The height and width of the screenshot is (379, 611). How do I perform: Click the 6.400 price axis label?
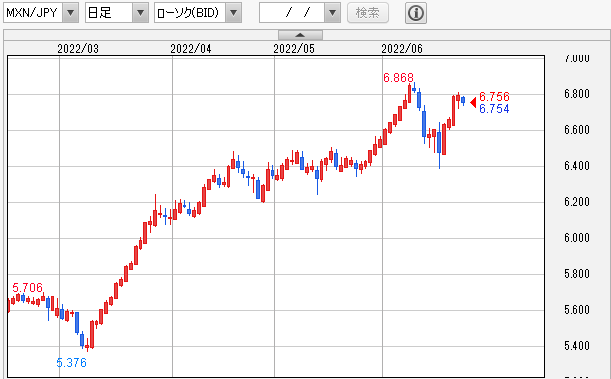(577, 166)
